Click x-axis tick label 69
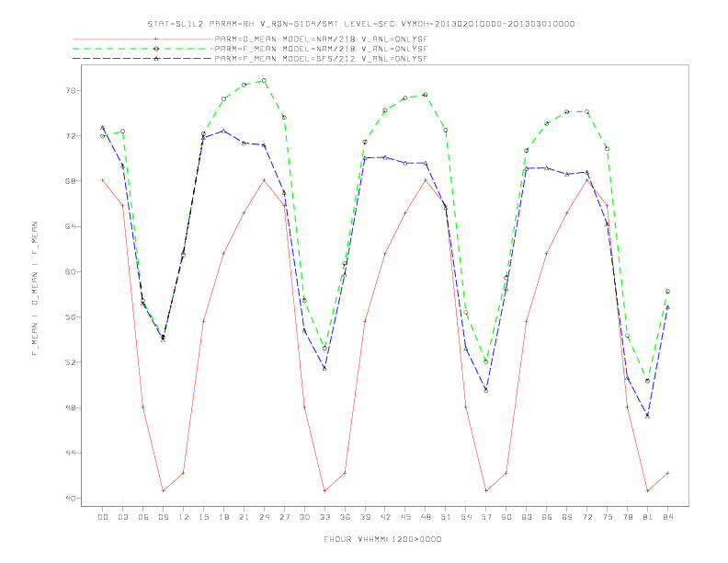The image size is (728, 563). (x=567, y=517)
